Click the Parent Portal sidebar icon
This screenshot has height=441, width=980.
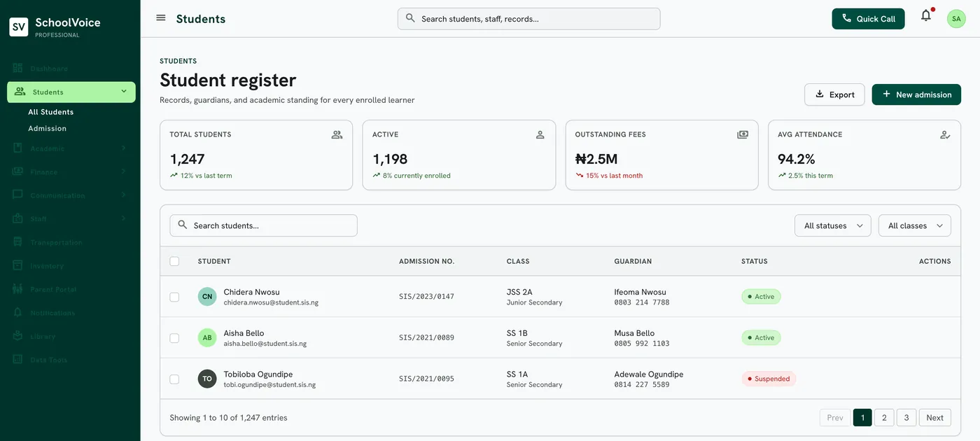pos(18,289)
